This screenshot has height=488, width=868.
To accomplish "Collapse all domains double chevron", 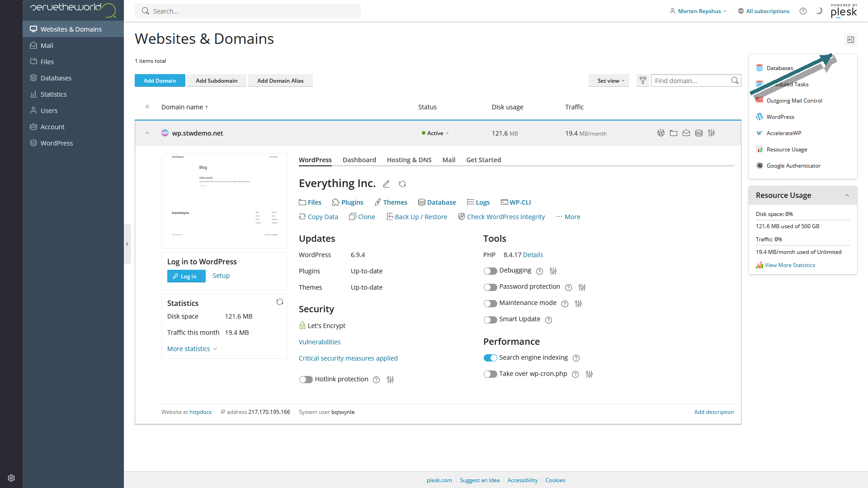I will click(147, 107).
